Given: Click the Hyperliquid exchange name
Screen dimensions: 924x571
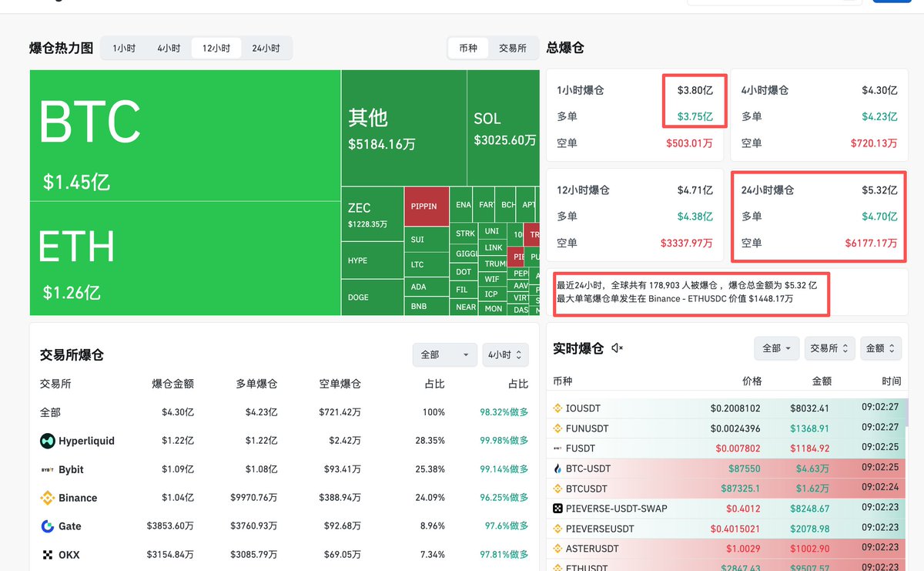Looking at the screenshot, I should coord(86,441).
